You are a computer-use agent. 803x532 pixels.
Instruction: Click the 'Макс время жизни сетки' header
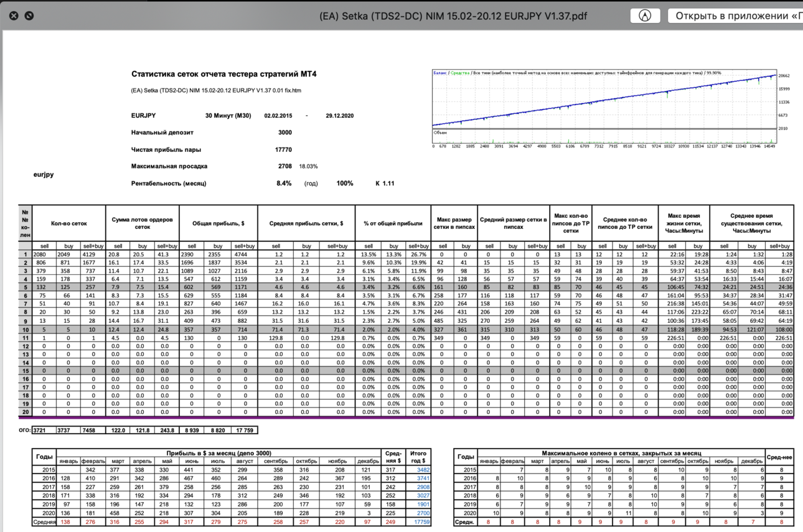[684, 223]
